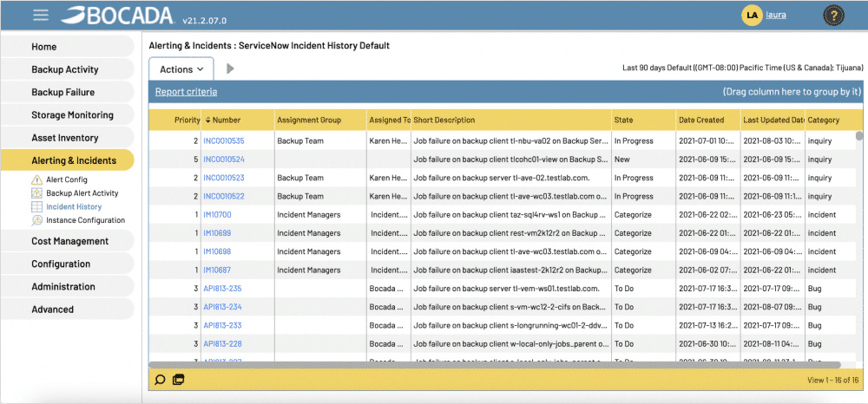
Task: Sort by Short Description column header
Action: (x=511, y=120)
